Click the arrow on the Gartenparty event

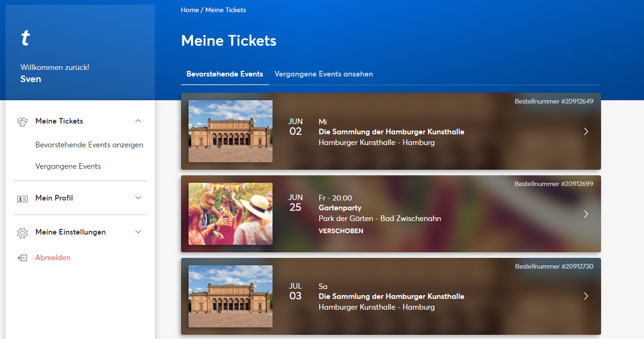(586, 214)
